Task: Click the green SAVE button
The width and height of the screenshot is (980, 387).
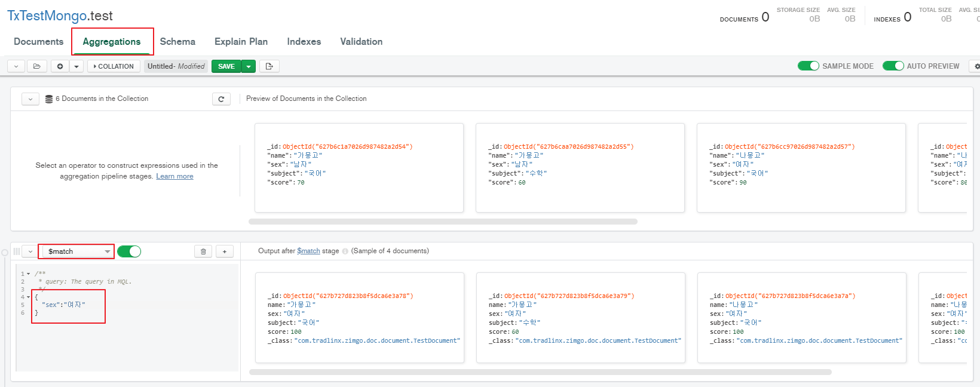Action: pos(226,66)
